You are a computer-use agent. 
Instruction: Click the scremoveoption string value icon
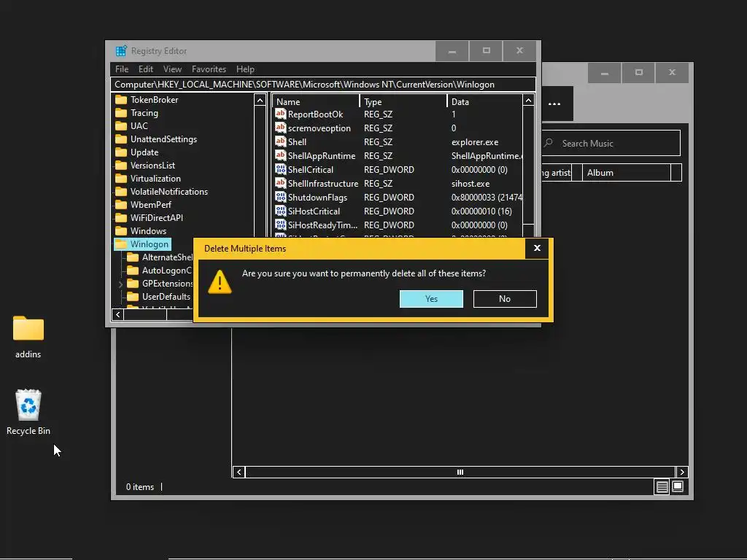(x=281, y=128)
